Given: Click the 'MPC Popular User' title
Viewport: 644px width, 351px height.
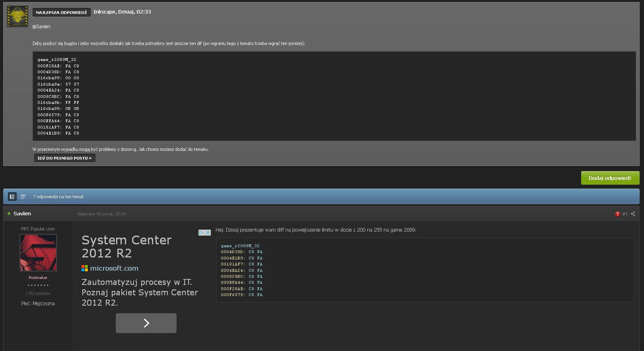Looking at the screenshot, I should tap(38, 229).
